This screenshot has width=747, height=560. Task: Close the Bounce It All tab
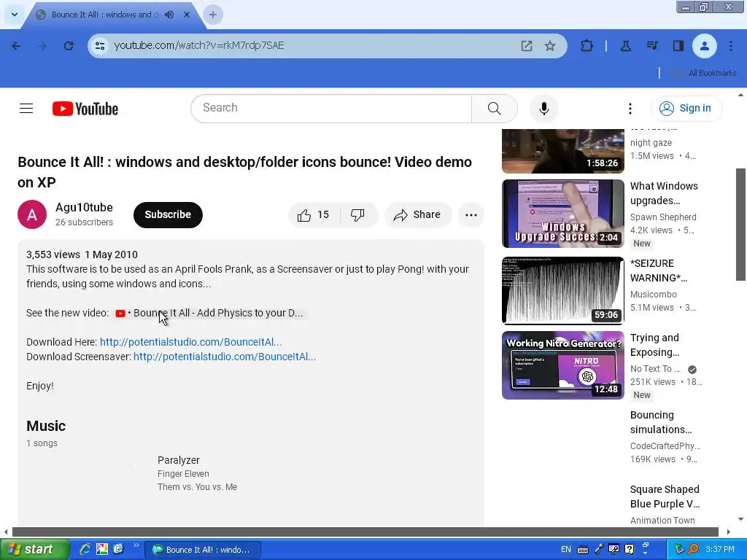click(x=187, y=15)
